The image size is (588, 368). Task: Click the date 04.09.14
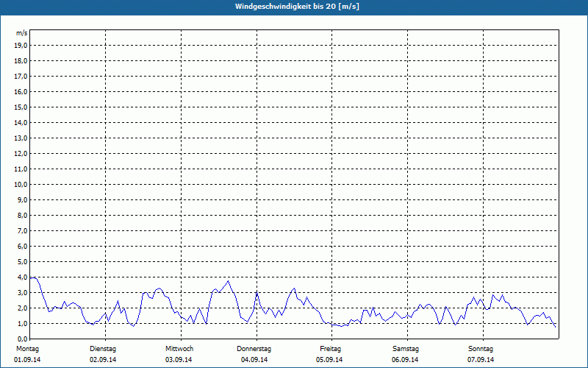[254, 360]
